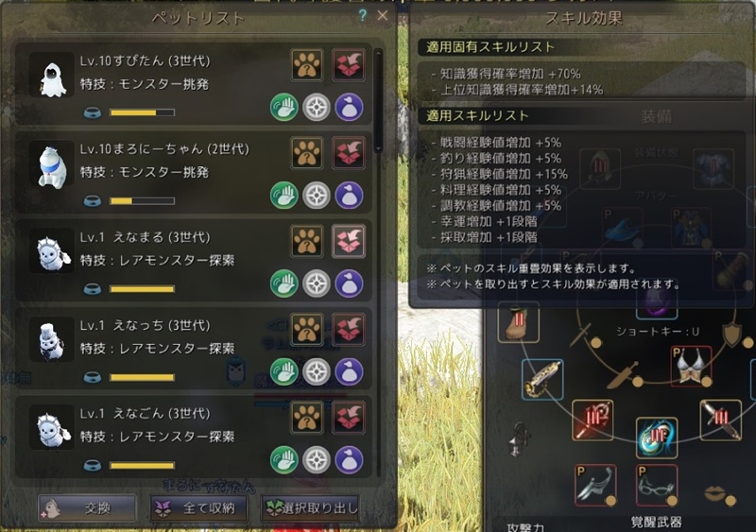Click the paw info icon for えなっち
The image size is (756, 532).
[306, 330]
